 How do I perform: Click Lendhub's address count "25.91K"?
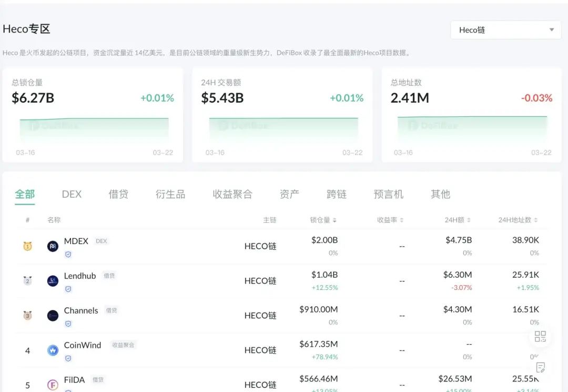click(x=525, y=275)
